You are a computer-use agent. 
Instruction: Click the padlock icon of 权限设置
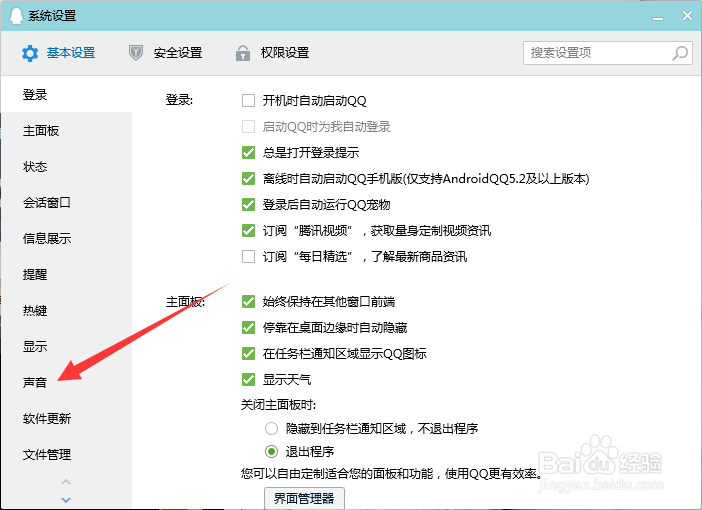click(x=243, y=53)
